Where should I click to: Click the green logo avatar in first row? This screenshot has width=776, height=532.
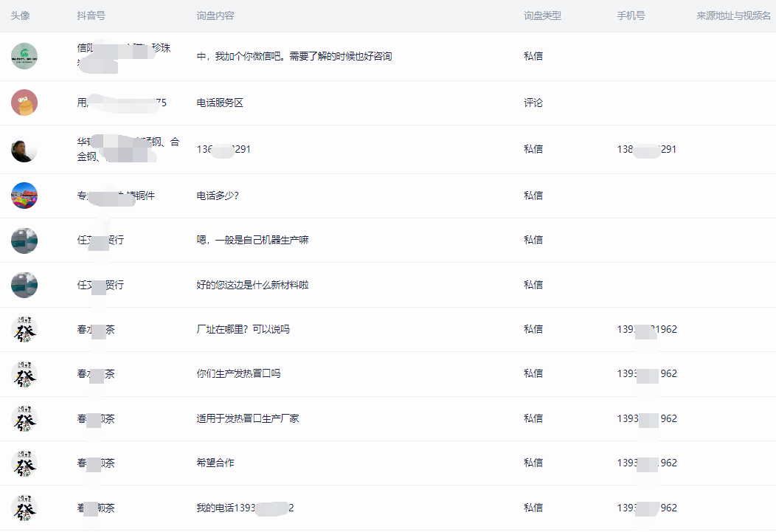(24, 56)
